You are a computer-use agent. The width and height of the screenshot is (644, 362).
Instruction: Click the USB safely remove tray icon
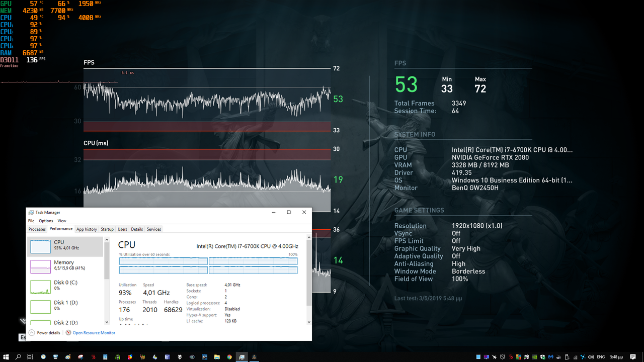click(567, 357)
